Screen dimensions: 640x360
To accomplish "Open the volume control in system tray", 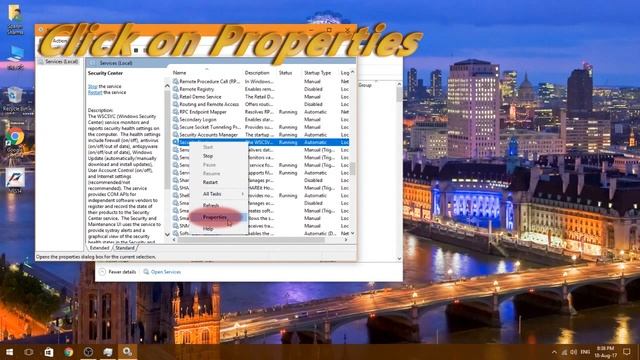I will (574, 352).
